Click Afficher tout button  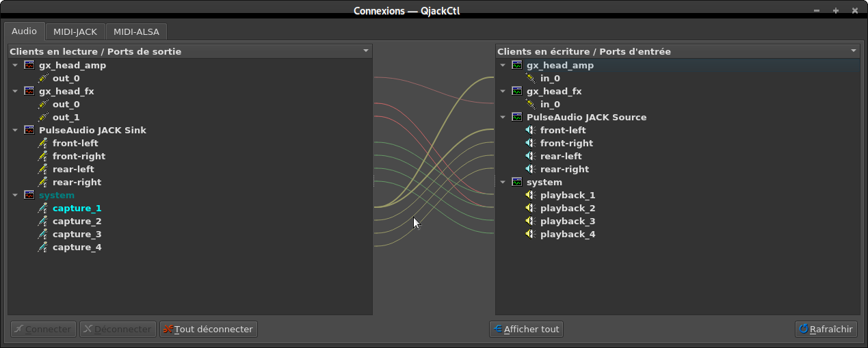526,330
